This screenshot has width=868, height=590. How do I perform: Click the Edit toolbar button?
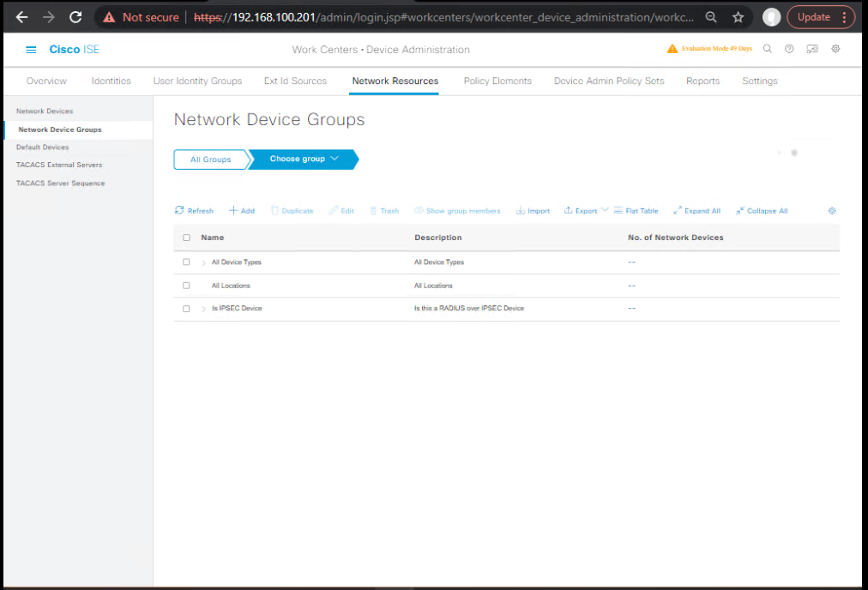tap(341, 211)
